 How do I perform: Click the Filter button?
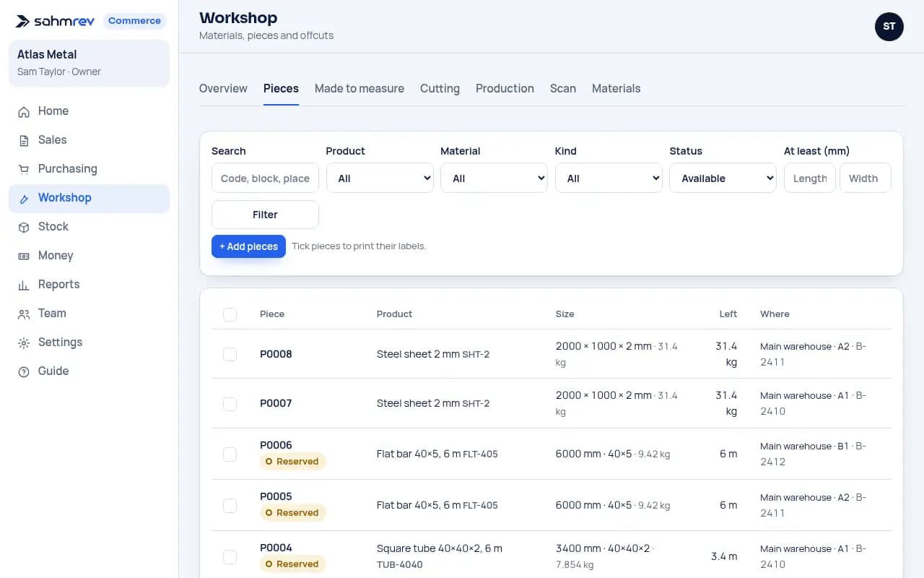[265, 215]
